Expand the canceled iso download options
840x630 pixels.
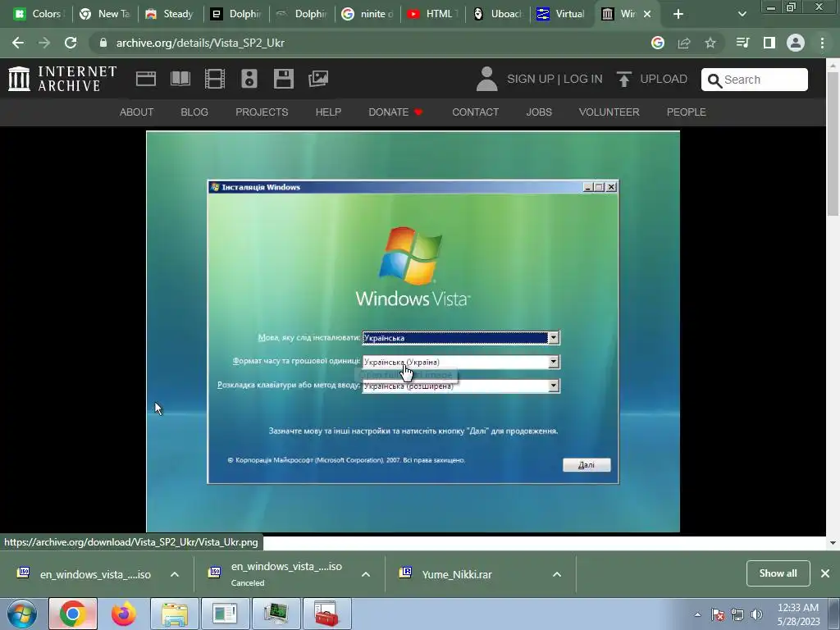pos(366,574)
